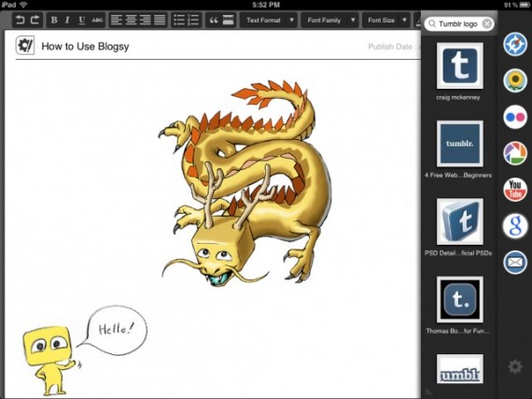The height and width of the screenshot is (399, 532).
Task: Toggle underline formatting
Action: 82,20
